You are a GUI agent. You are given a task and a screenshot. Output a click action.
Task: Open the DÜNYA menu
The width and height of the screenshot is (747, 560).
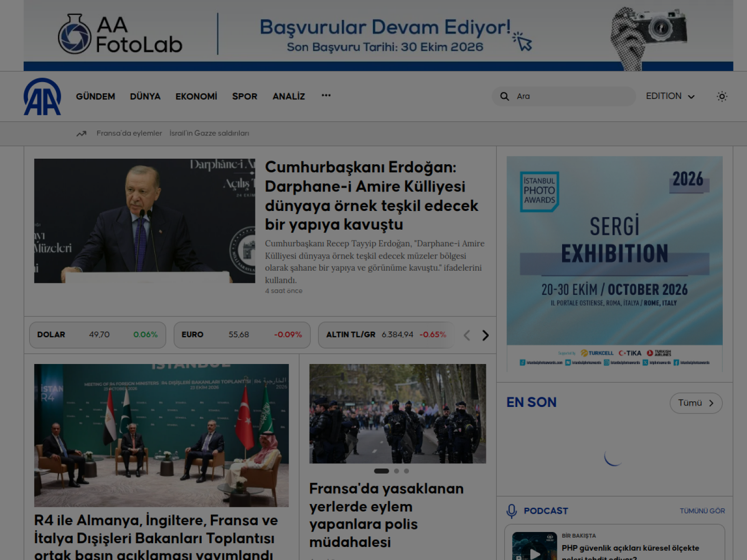[145, 97]
